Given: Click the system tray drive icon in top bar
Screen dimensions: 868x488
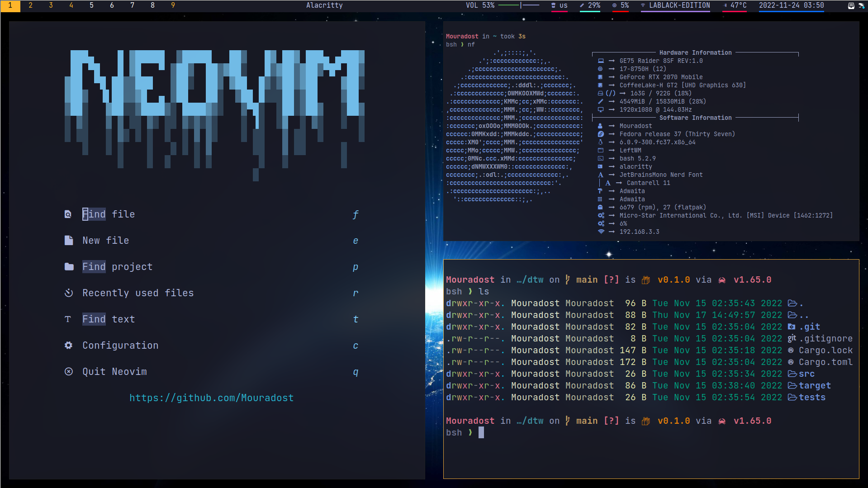Looking at the screenshot, I should (851, 6).
